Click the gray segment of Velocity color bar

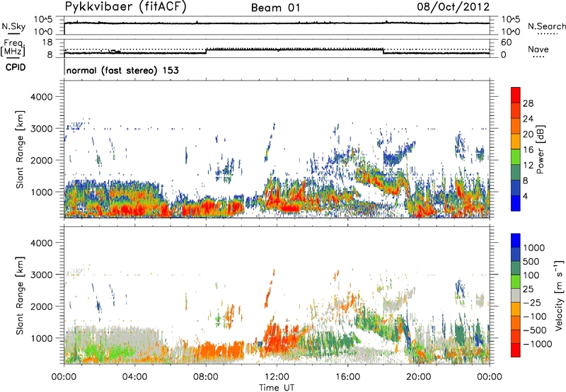pyautogui.click(x=516, y=296)
